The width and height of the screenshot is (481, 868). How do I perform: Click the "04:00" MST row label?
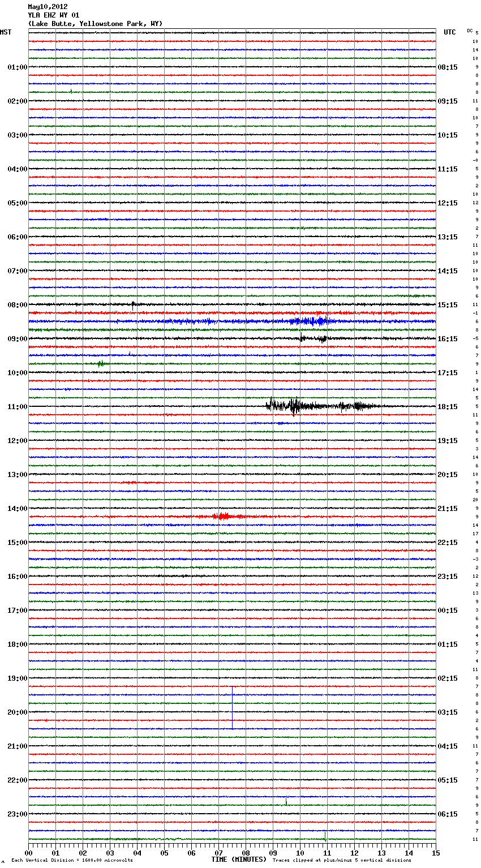[18, 169]
